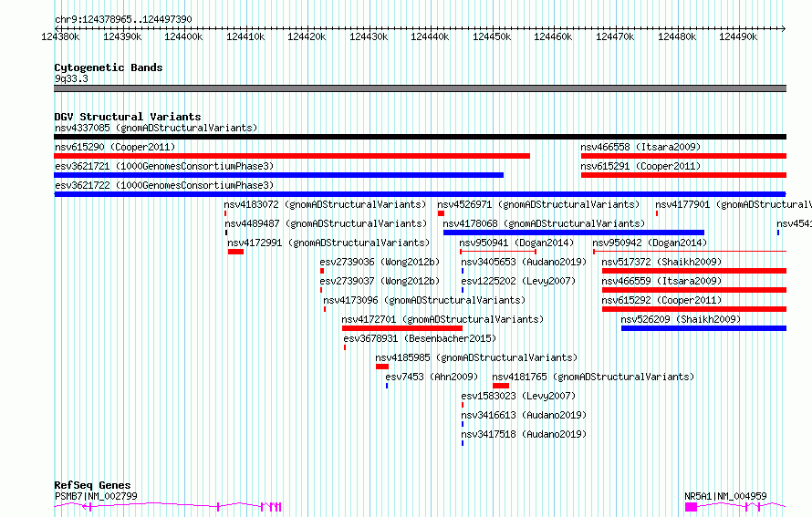Click nsv4172701 gnomAD variant label
The width and height of the screenshot is (812, 517).
pyautogui.click(x=442, y=319)
